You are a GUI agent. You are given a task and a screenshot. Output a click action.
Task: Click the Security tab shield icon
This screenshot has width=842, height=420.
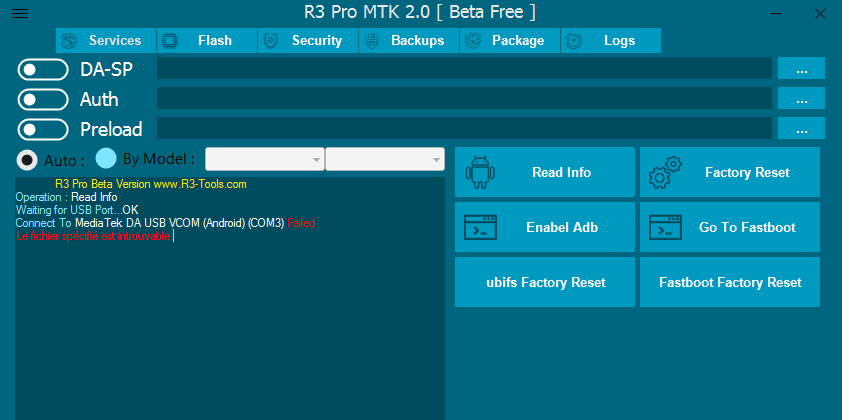271,41
